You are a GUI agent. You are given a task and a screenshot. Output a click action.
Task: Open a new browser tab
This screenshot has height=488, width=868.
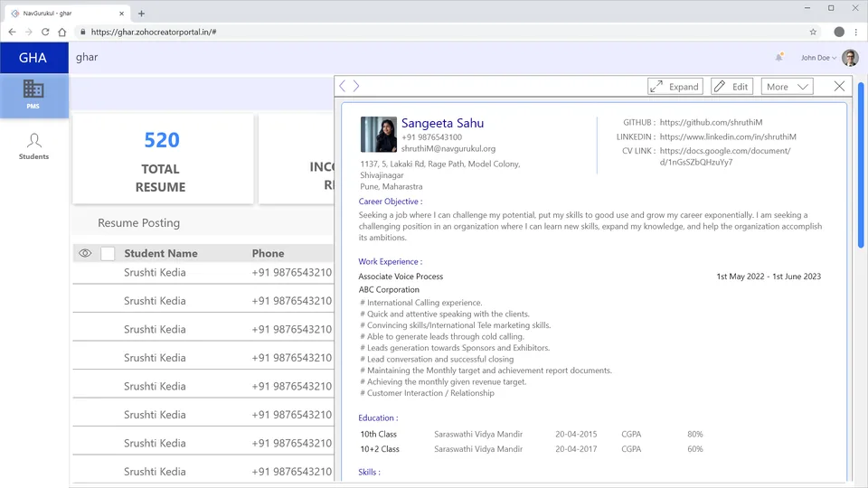pos(141,14)
